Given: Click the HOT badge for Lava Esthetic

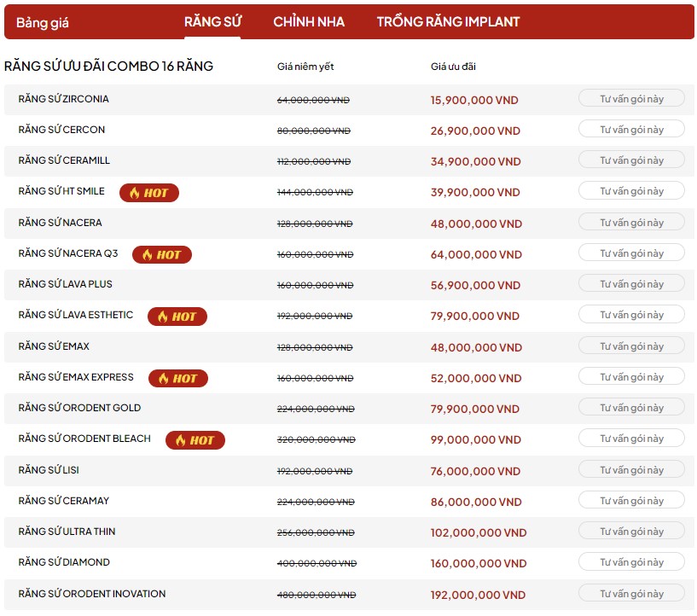Looking at the screenshot, I should pos(177,317).
